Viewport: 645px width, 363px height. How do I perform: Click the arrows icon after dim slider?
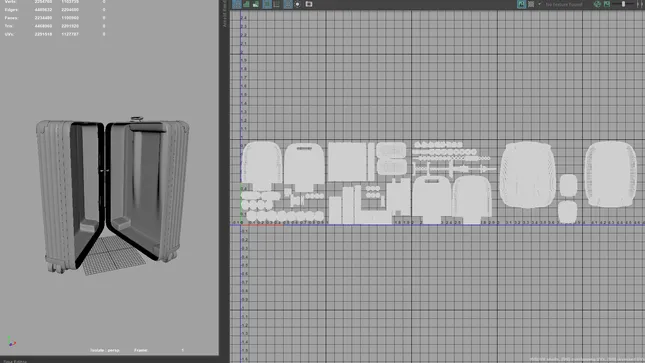[640, 4]
